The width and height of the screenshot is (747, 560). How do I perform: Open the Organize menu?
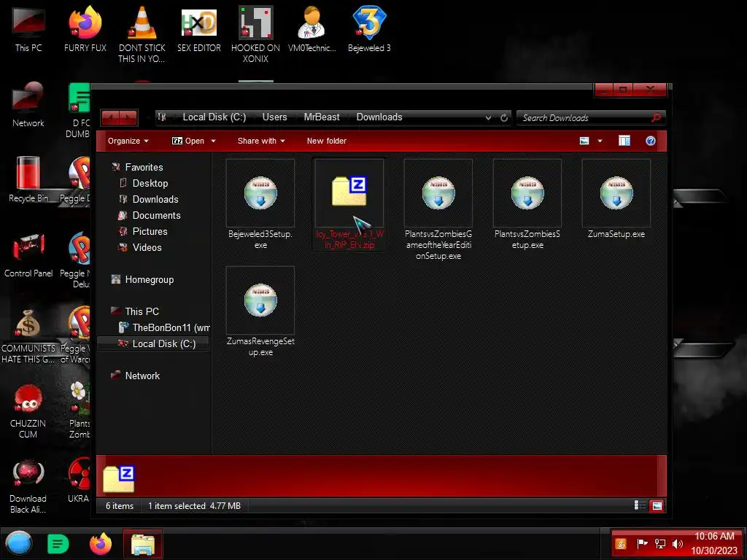pos(128,141)
